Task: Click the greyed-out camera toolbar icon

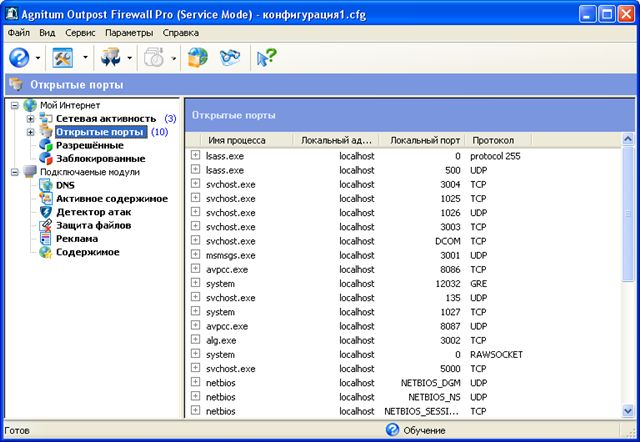Action: click(x=154, y=58)
